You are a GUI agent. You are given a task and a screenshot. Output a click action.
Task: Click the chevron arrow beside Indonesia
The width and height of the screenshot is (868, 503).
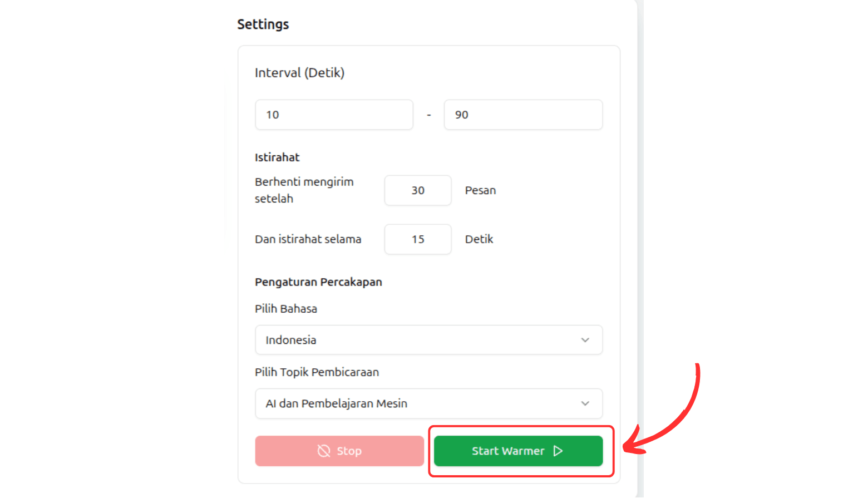click(x=585, y=340)
